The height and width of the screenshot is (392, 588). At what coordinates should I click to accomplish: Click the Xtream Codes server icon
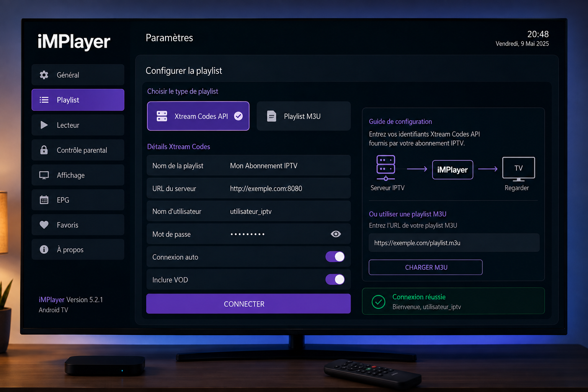pos(162,116)
